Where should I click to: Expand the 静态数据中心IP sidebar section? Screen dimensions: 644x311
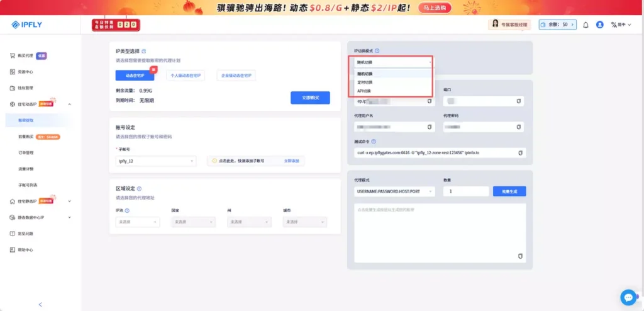[x=69, y=217]
